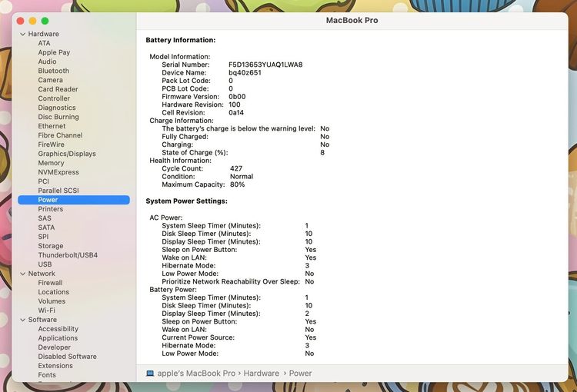Click device name bq40z651
Viewport: 577px width, 392px height.
(x=245, y=73)
